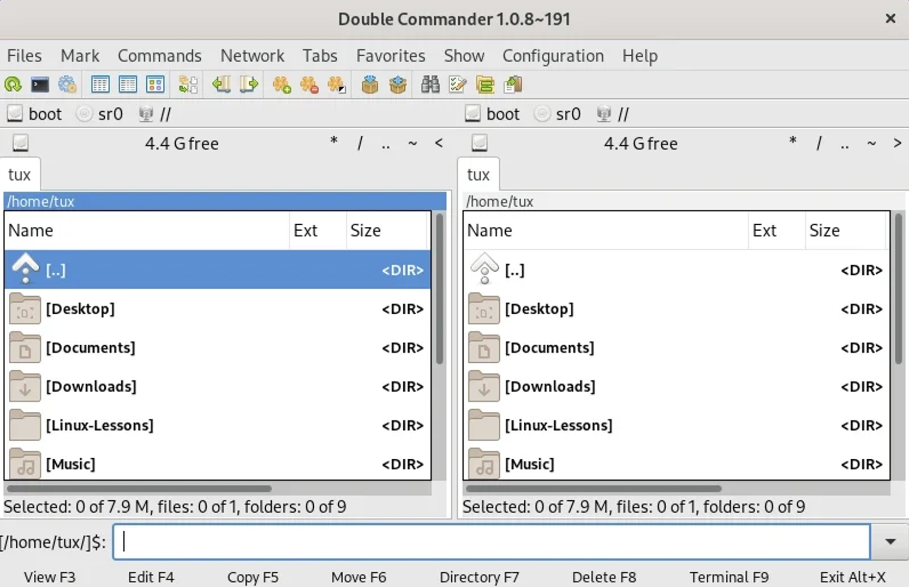Refresh the active file panel
Viewport: 909px width, 588px height.
[x=11, y=85]
